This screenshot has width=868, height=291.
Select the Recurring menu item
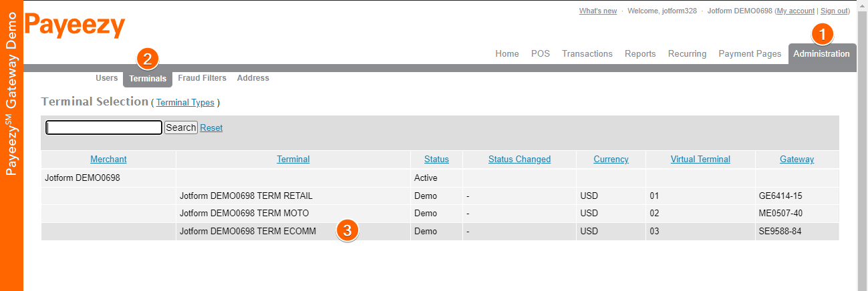coord(687,54)
